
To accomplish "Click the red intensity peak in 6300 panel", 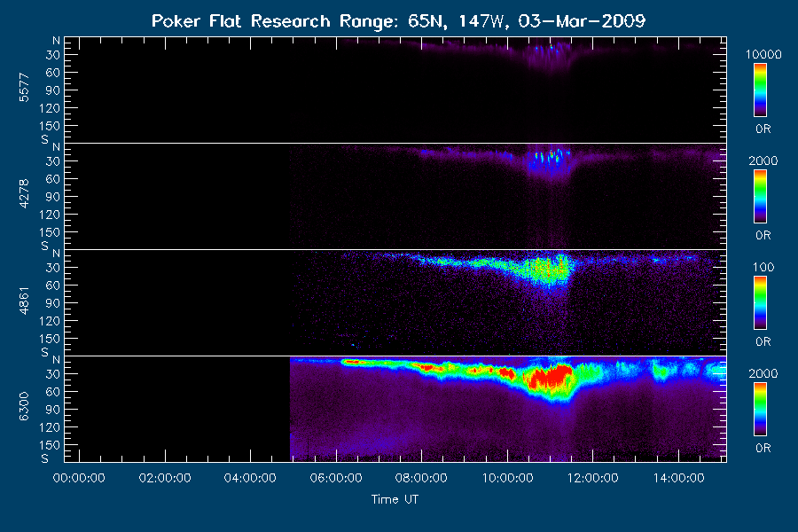I will tap(552, 377).
